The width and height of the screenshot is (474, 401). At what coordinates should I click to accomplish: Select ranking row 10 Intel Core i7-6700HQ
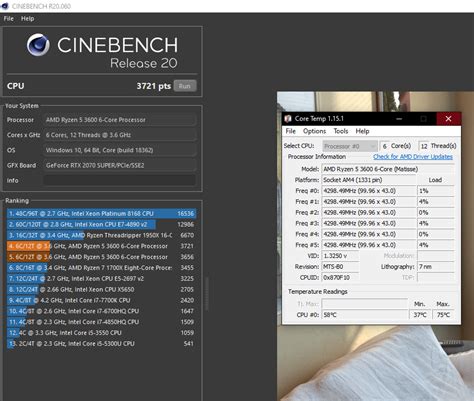101,311
